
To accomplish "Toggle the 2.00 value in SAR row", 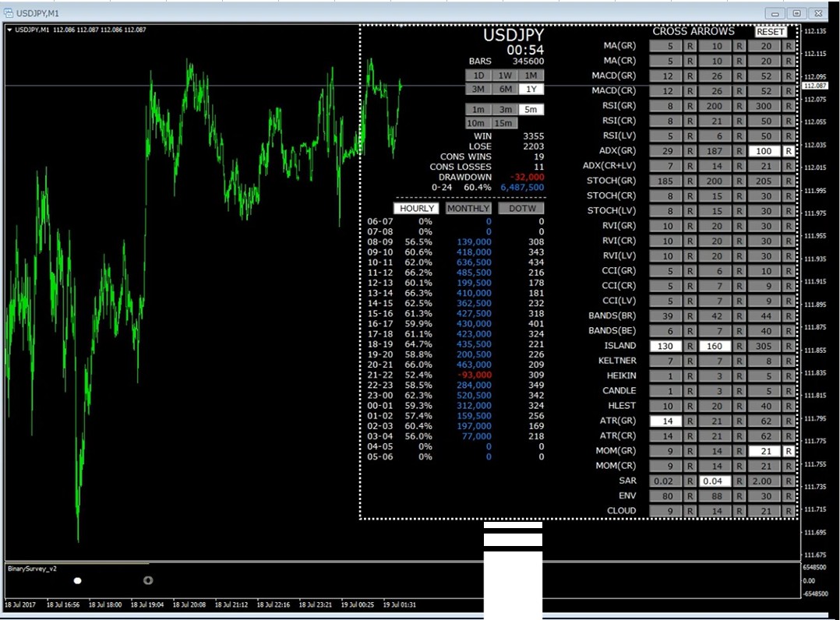I will [x=764, y=481].
